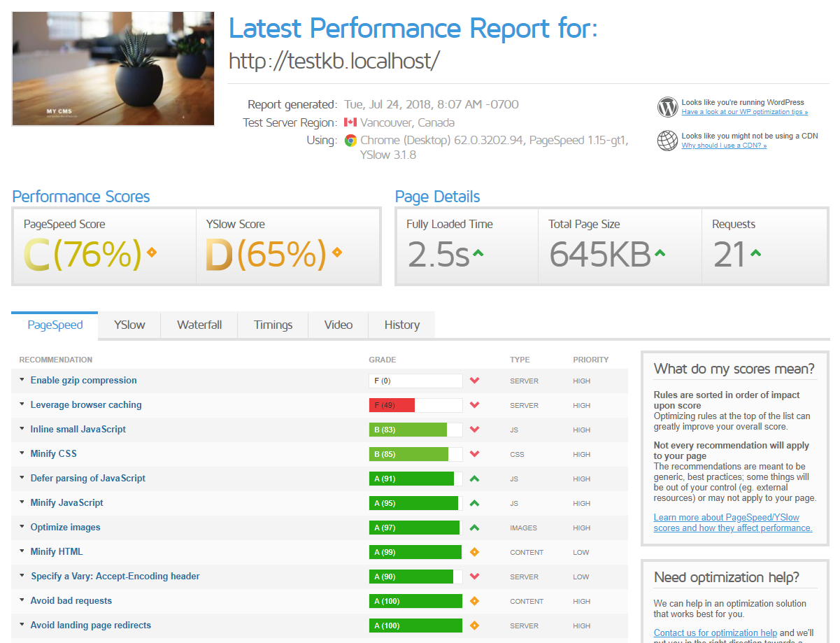Open 'Learn more about PageSpeed/YSlow scores' link
Screen dimensions: 840x643
point(733,523)
